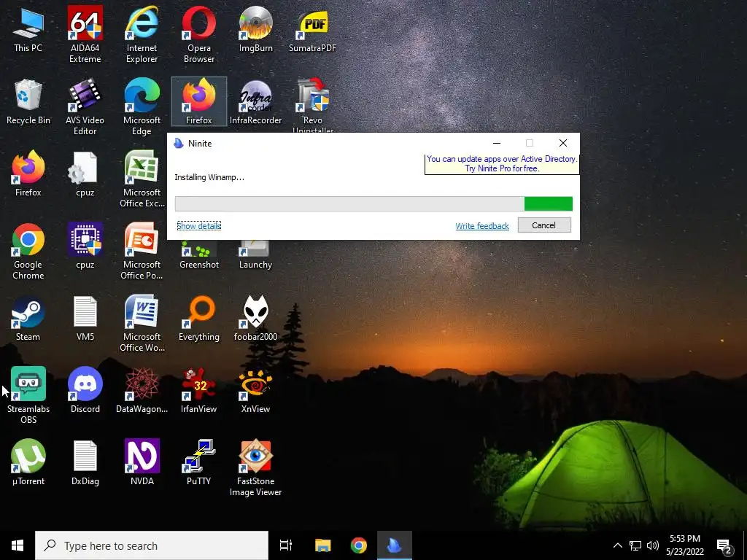Open the Recycle Bin icon
The height and width of the screenshot is (560, 747).
(28, 102)
